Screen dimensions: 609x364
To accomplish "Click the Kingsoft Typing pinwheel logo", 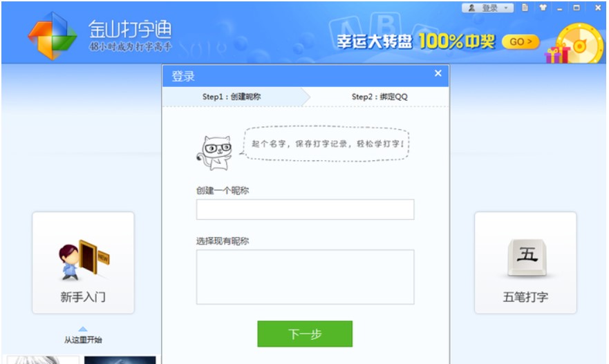I will point(52,35).
